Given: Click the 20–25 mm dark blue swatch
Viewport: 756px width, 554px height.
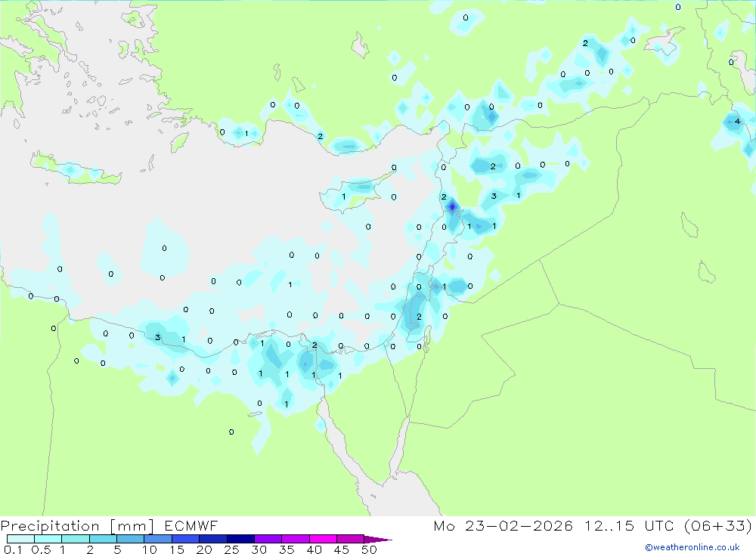Looking at the screenshot, I should point(213,539).
